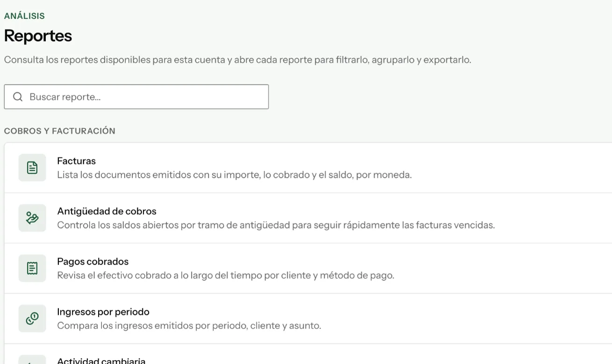612x364 pixels.
Task: Open the Facturas report
Action: 308,168
